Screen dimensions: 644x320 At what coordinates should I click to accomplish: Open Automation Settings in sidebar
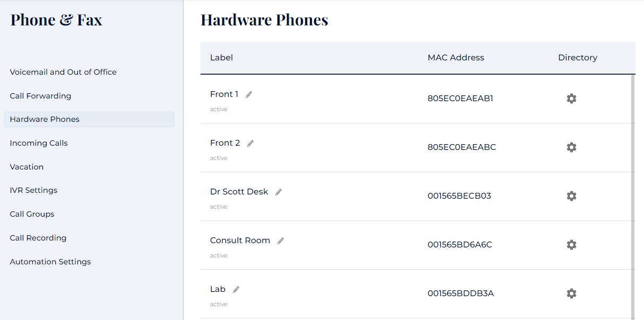coord(50,262)
